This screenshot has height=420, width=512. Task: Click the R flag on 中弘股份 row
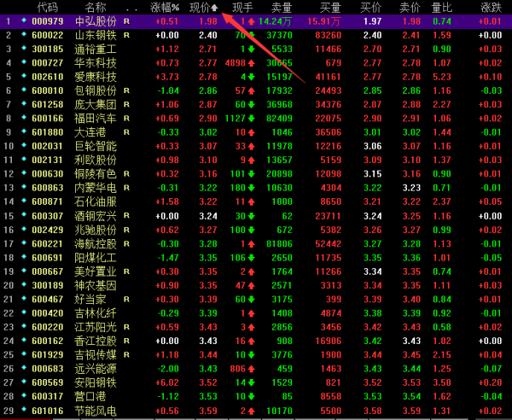click(126, 21)
